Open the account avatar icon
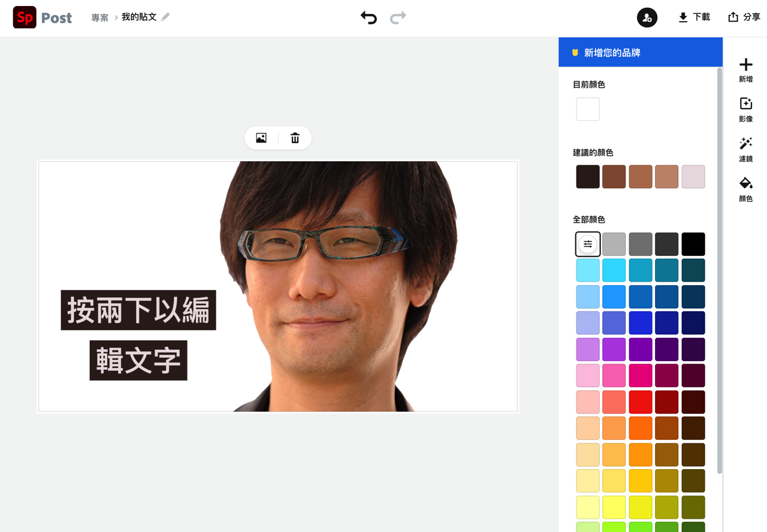The width and height of the screenshot is (767, 532). coord(647,17)
